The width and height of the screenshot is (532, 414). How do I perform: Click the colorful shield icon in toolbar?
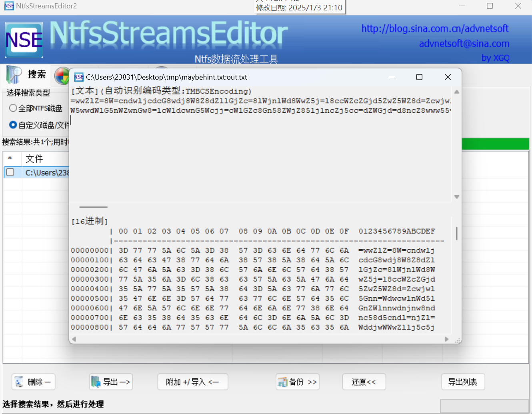pyautogui.click(x=62, y=76)
